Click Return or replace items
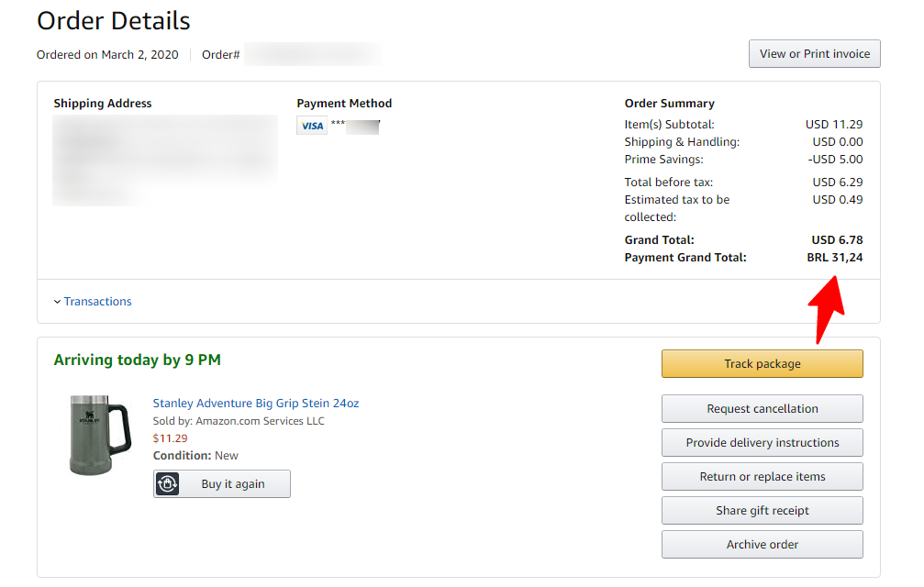The width and height of the screenshot is (924, 587). pos(762,477)
